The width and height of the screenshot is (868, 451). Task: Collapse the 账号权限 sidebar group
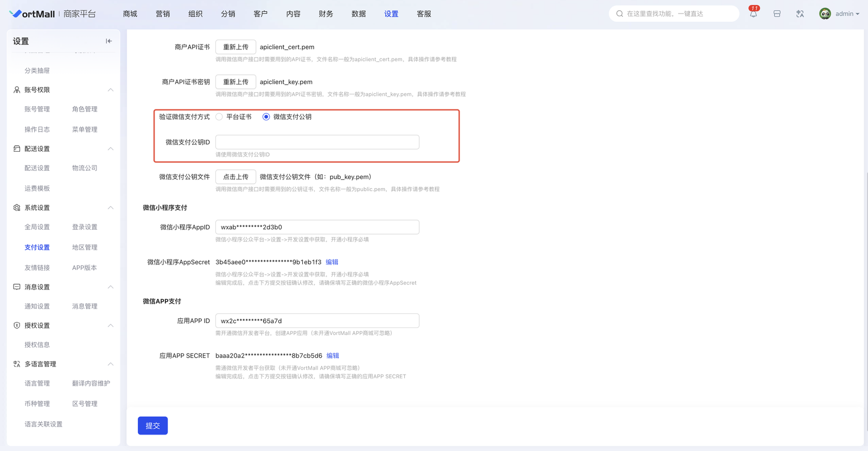[x=110, y=90]
